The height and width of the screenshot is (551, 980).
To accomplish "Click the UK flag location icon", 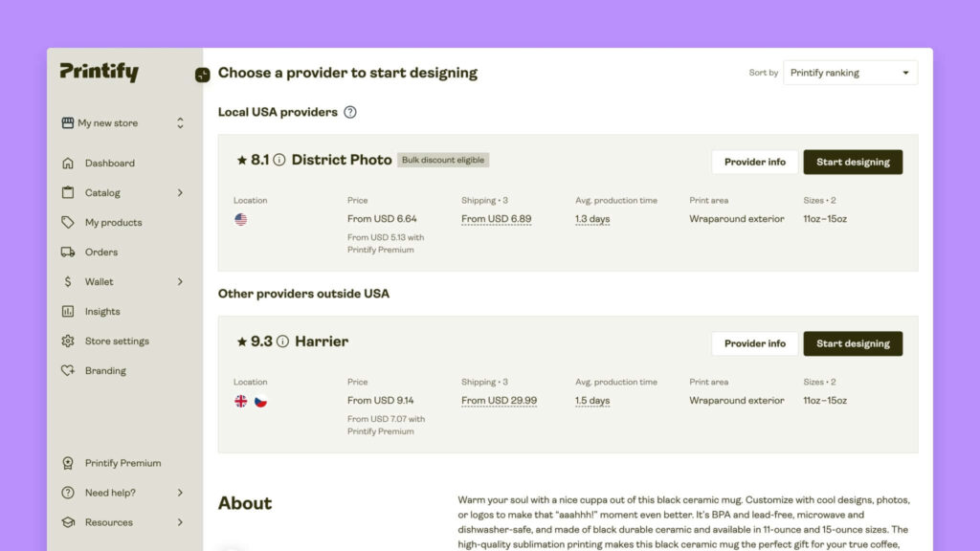I will (240, 401).
